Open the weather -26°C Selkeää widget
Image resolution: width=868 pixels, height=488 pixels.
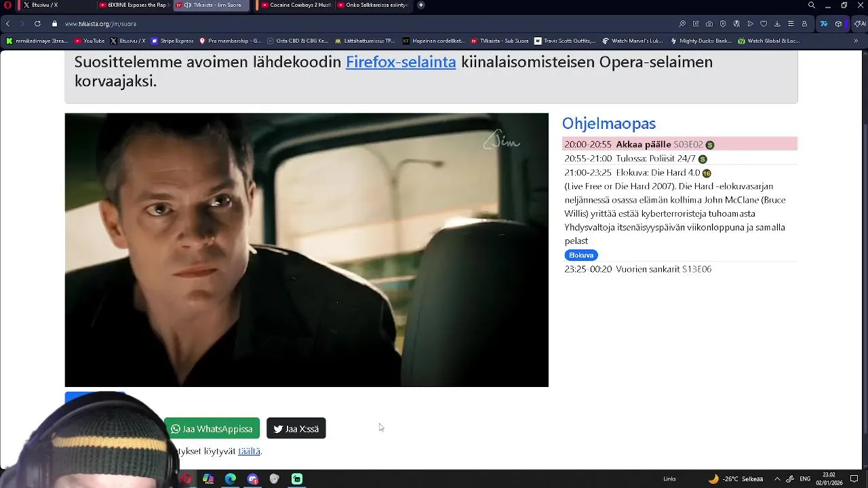(736, 479)
